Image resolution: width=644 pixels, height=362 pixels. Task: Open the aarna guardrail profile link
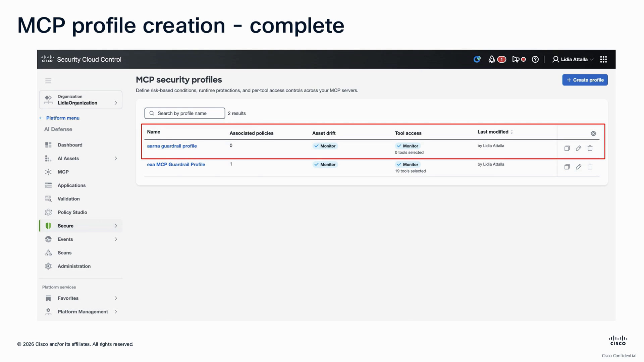(172, 146)
